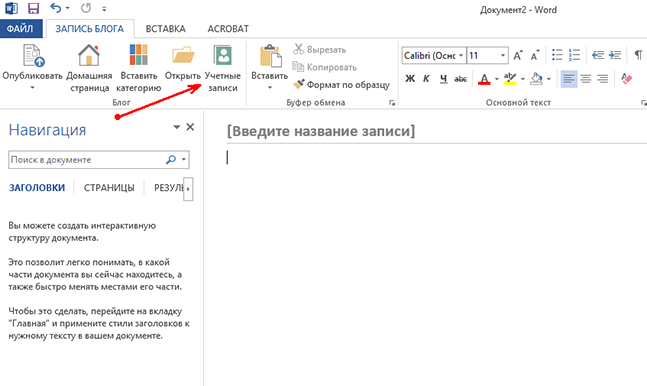Apply numbered list
This screenshot has width=647, height=386.
[574, 55]
